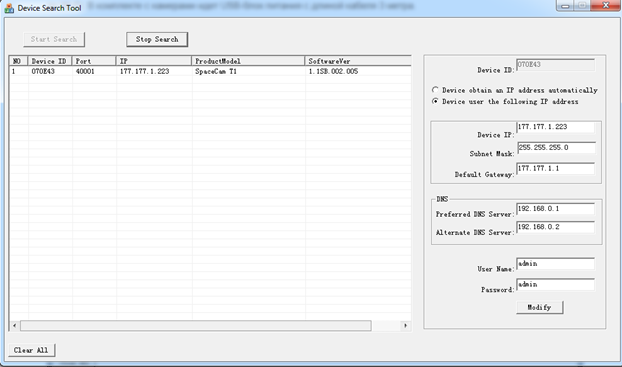Focus the Device IP input field
This screenshot has height=367, width=622.
tap(556, 127)
